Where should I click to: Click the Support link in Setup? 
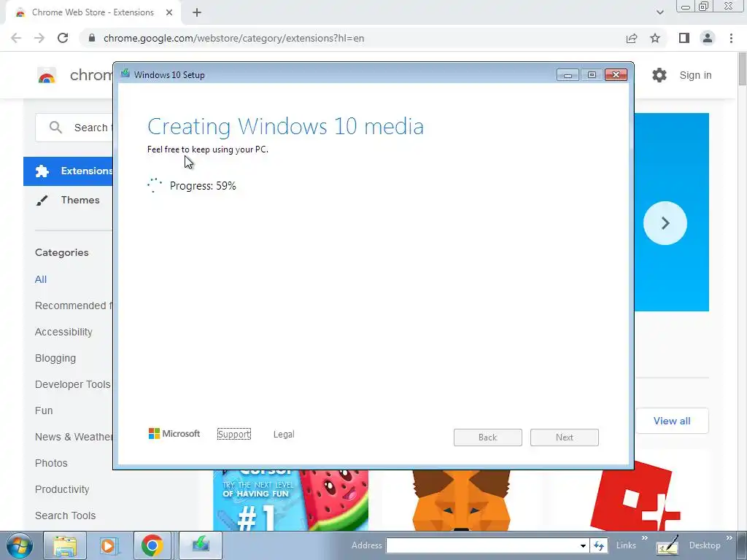[234, 434]
